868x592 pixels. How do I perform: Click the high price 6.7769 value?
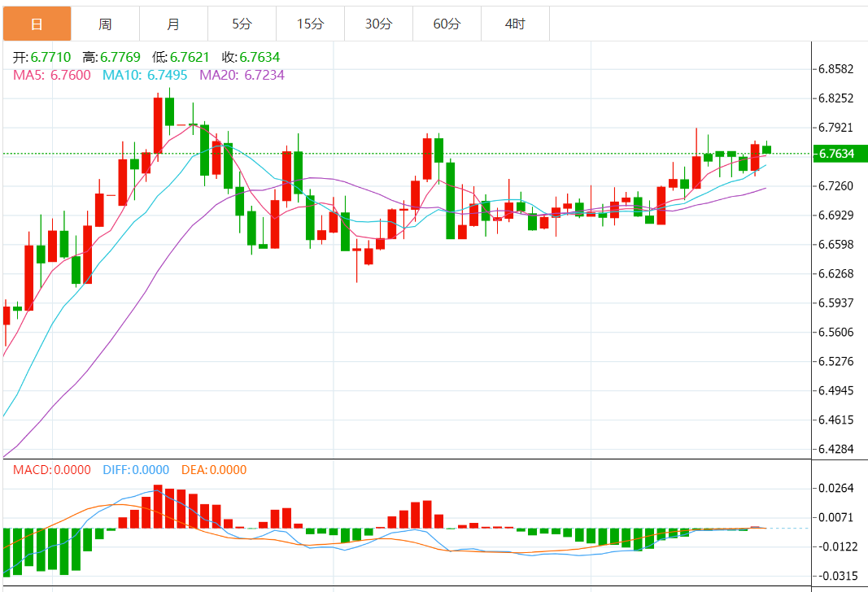pyautogui.click(x=120, y=57)
